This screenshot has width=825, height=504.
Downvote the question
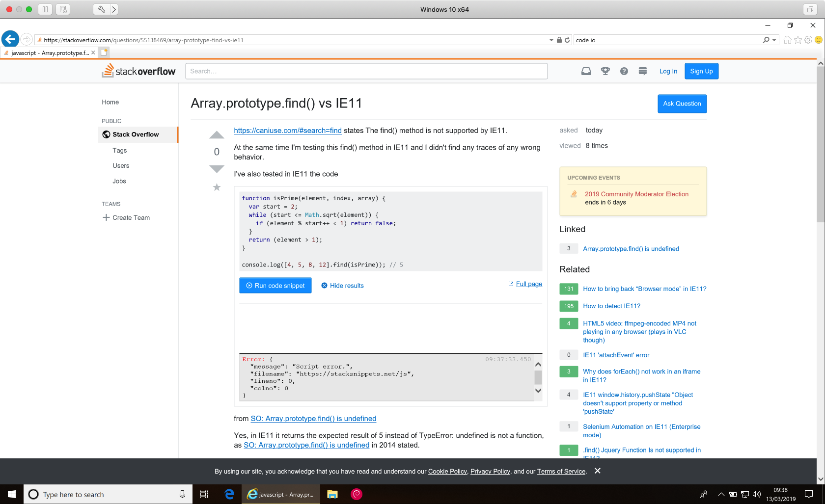pyautogui.click(x=217, y=169)
